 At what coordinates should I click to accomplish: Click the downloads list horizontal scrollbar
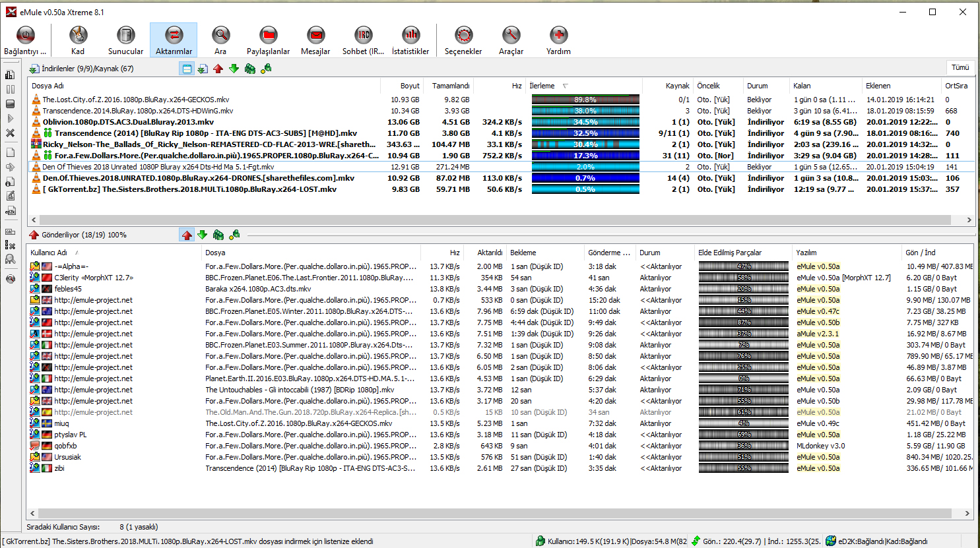500,220
